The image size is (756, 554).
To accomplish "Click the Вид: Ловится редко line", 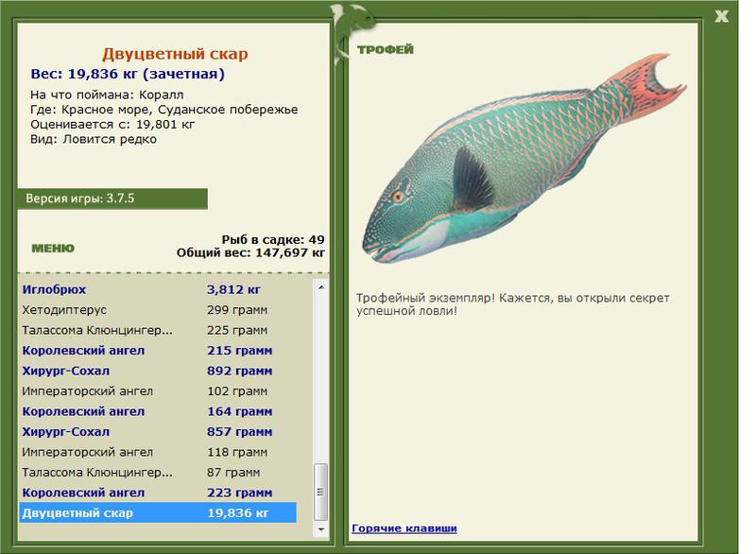I will click(94, 139).
